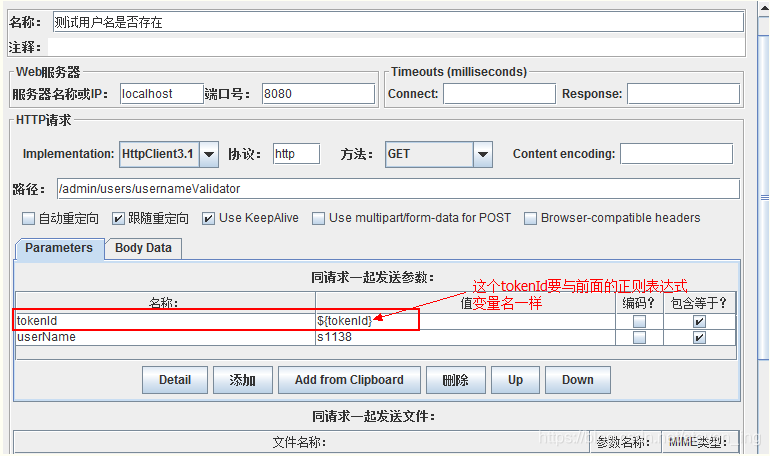Select the ${tokenId} value cell
The height and width of the screenshot is (456, 770).
click(x=465, y=321)
